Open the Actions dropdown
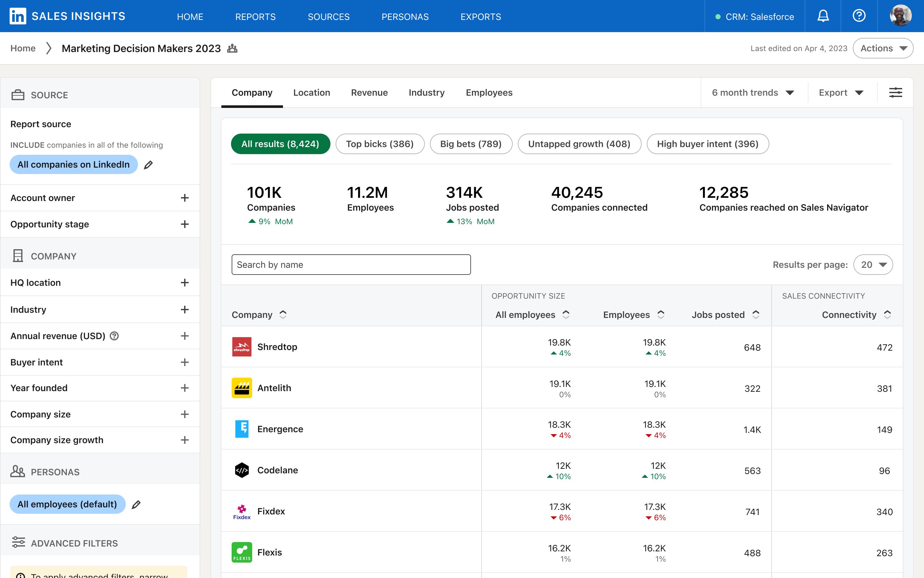The image size is (924, 578). [x=883, y=48]
